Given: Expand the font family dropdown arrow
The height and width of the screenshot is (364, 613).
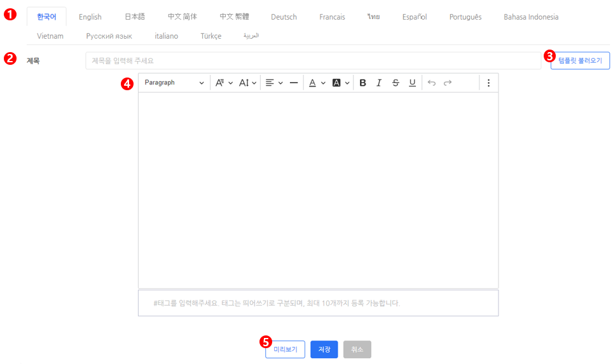Looking at the screenshot, I should [x=231, y=83].
